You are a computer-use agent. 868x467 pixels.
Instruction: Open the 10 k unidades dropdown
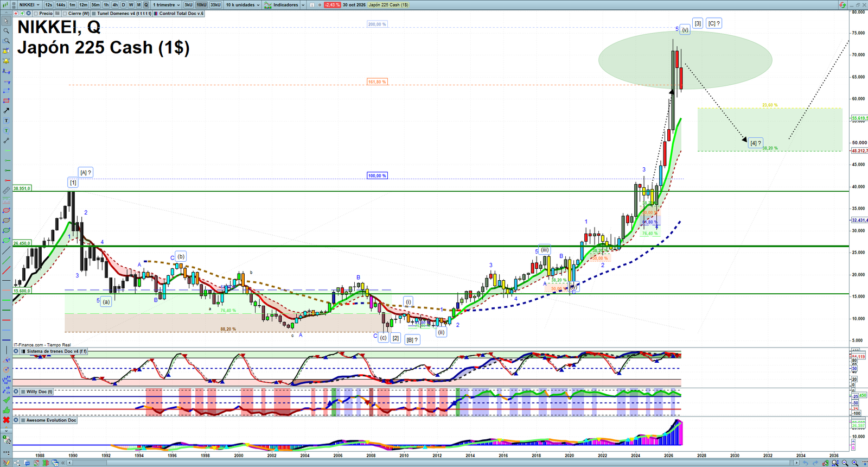coord(243,5)
